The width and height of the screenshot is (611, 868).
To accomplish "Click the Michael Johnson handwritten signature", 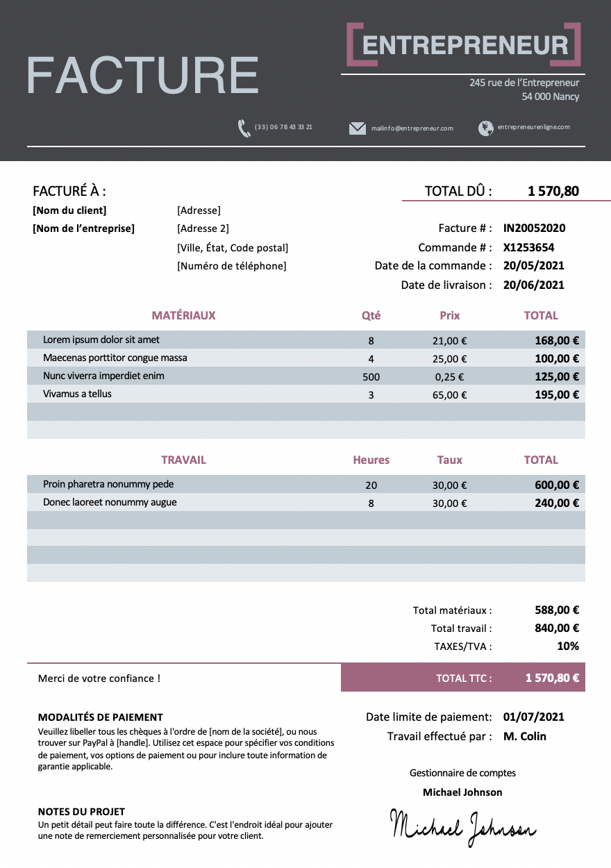I will click(x=463, y=827).
